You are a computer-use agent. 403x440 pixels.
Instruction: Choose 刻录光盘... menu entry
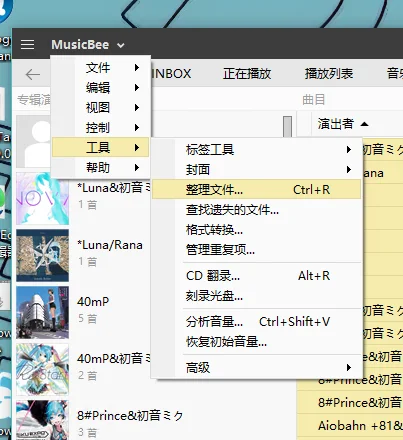point(256,296)
